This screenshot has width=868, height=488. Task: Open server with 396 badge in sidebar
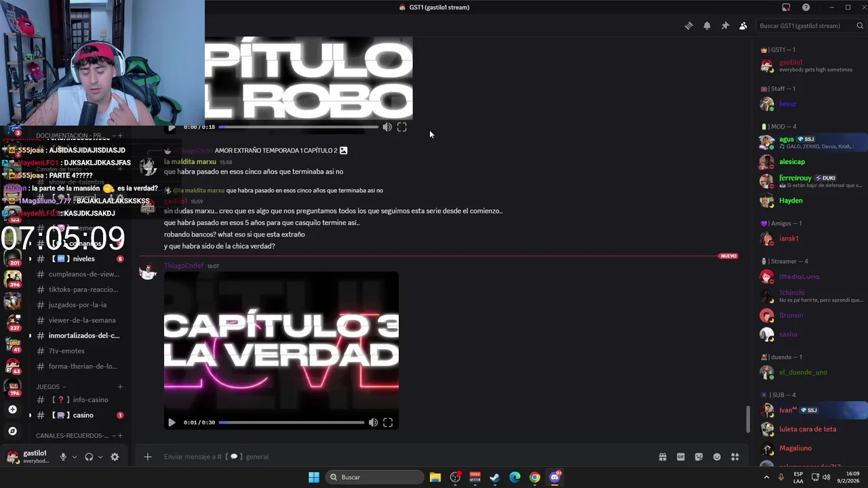(12, 279)
